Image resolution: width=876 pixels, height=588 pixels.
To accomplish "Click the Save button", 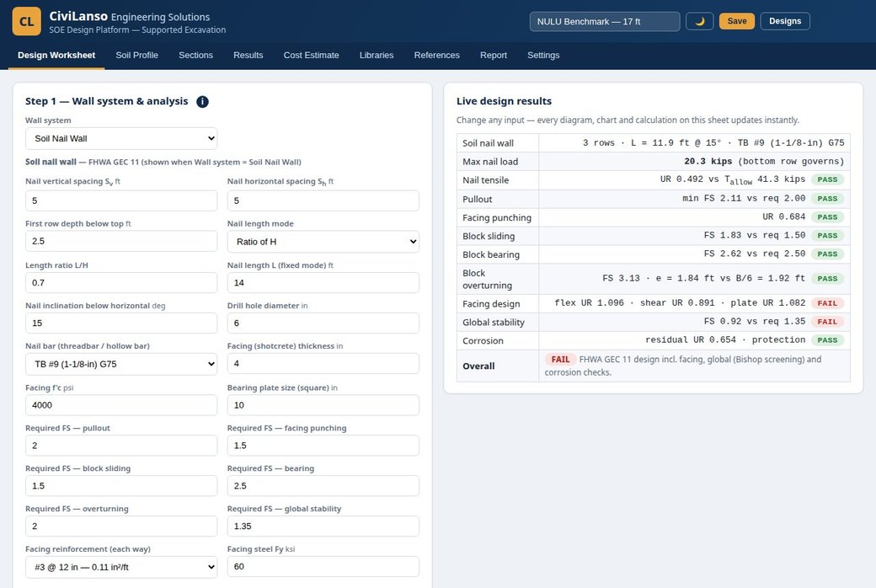I will coord(737,21).
